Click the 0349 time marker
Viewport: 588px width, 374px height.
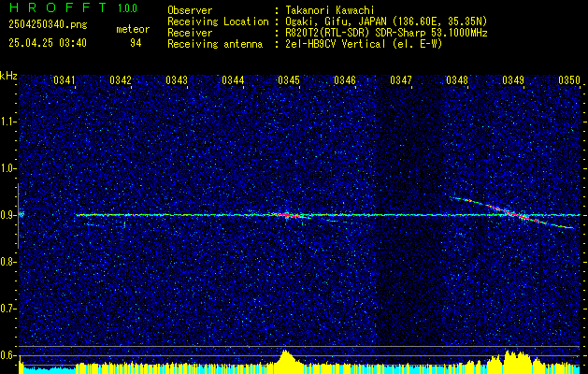point(513,80)
